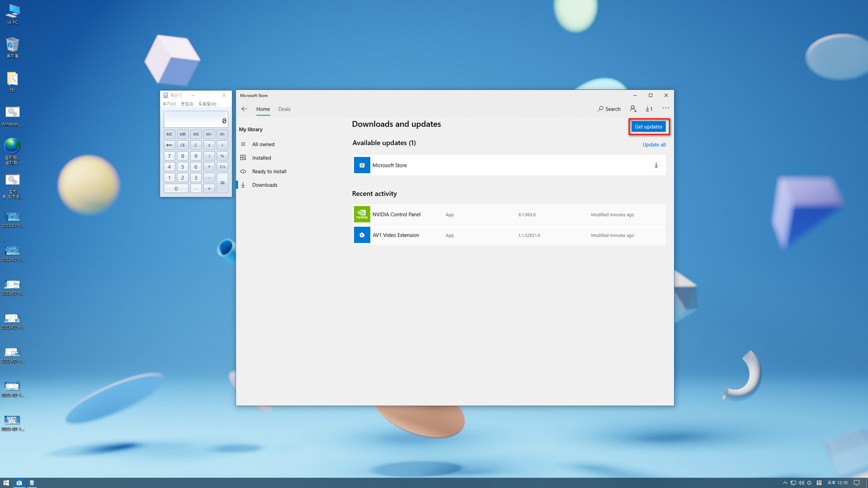Select the Windows_ batch file desktop icon
This screenshot has height=488, width=868.
(13, 116)
